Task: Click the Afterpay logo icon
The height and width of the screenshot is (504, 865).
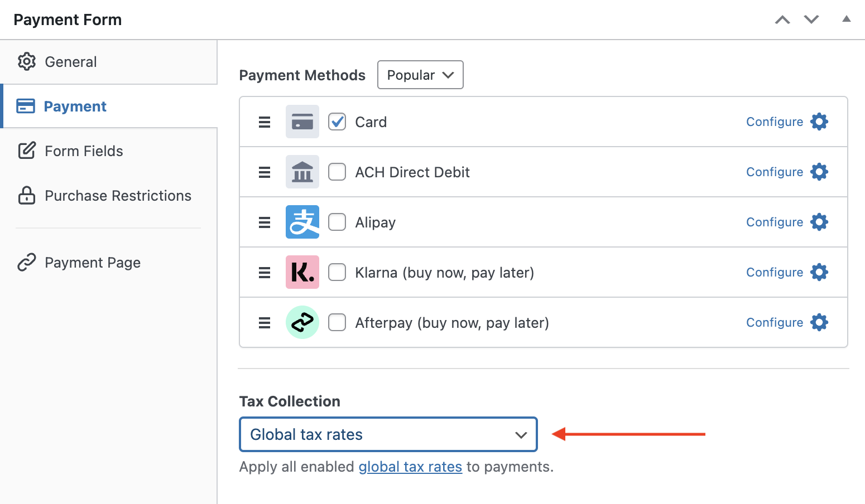Action: click(x=302, y=322)
